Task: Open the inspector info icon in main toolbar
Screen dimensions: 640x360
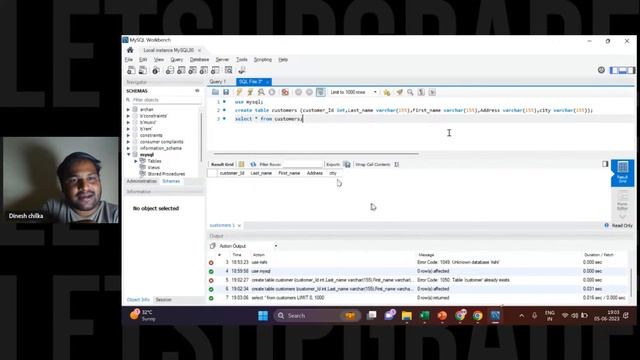Action: tap(156, 71)
